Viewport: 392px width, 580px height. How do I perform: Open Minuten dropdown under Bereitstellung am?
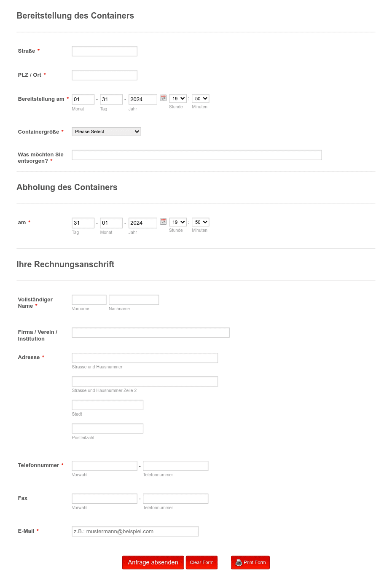(201, 99)
